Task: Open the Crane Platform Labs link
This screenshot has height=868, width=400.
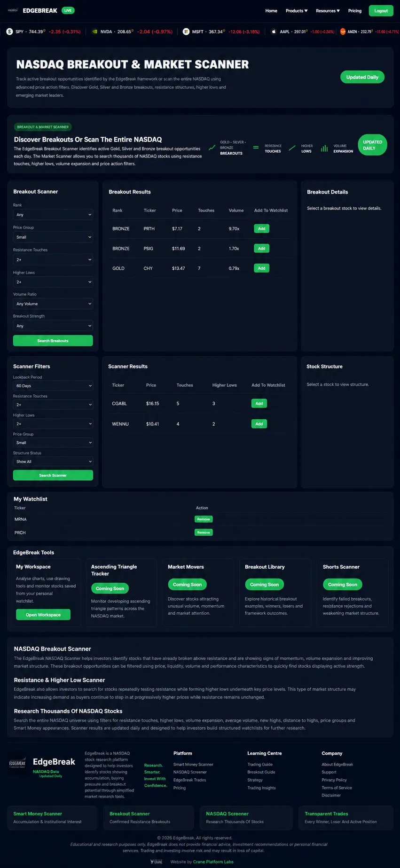Action: pos(213,862)
